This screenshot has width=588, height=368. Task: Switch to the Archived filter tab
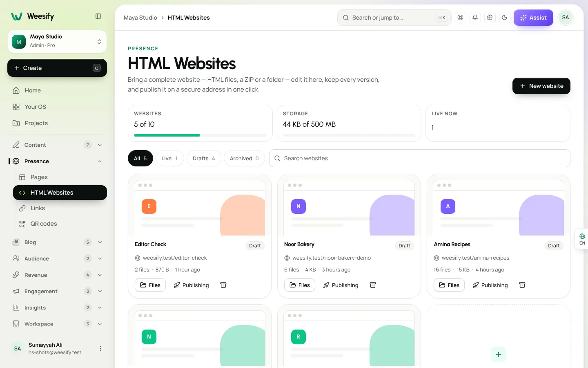tap(244, 158)
